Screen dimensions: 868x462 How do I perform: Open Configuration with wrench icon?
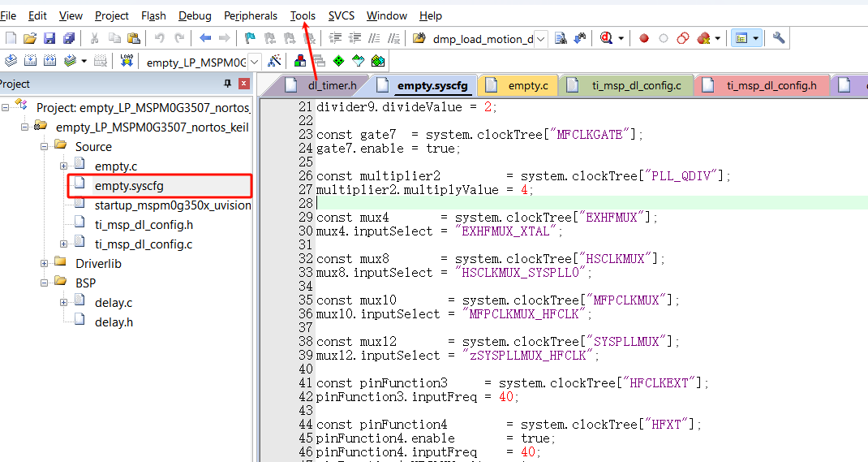(778, 38)
